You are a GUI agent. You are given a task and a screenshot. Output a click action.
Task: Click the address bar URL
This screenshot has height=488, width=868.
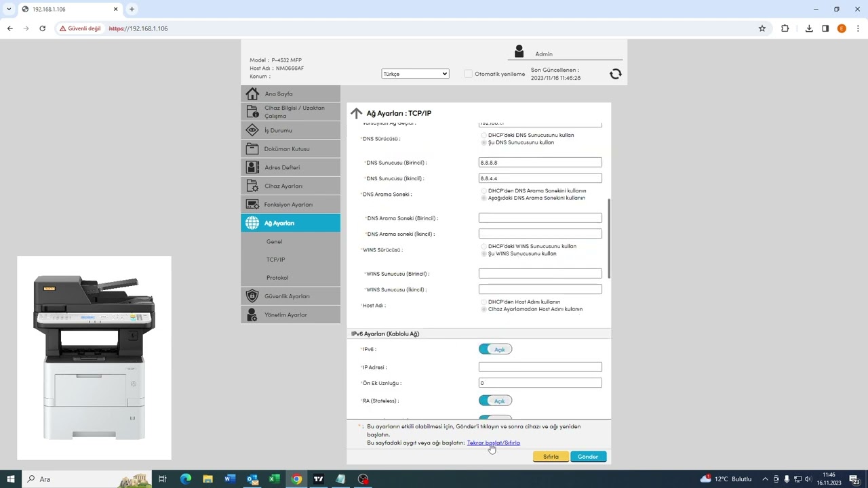click(x=138, y=28)
